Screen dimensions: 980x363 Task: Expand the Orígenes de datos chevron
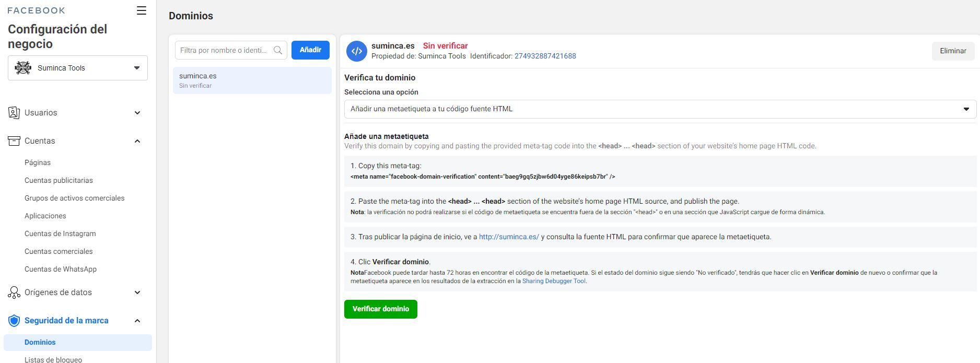(137, 292)
